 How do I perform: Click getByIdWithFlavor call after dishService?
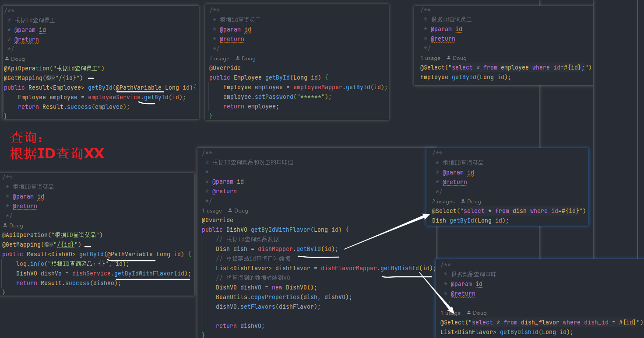pos(144,273)
